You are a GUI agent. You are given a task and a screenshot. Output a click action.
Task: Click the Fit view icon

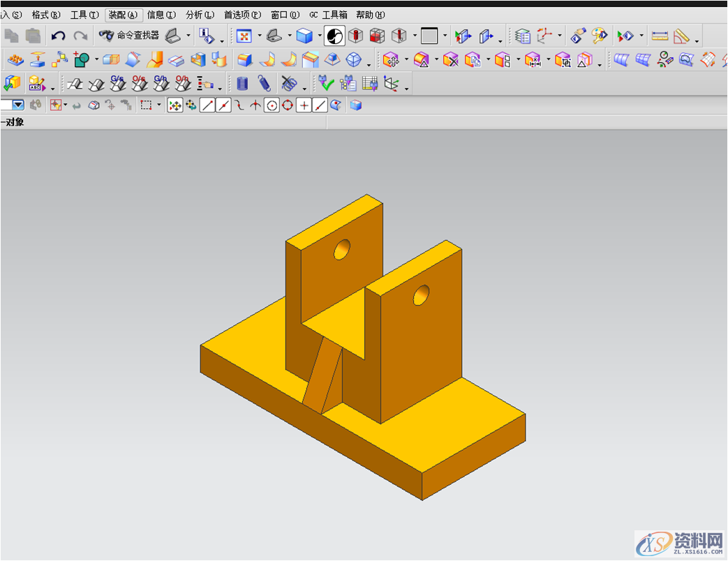[x=244, y=36]
